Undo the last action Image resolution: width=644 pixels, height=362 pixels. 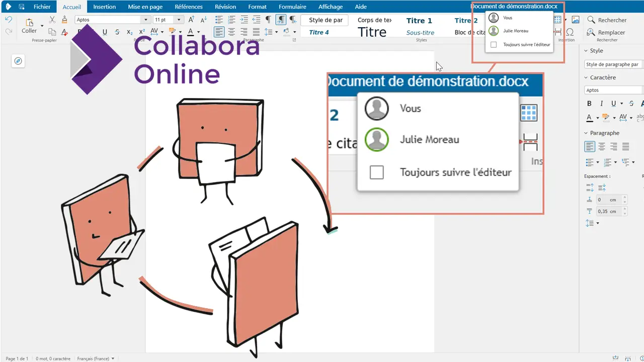point(9,20)
